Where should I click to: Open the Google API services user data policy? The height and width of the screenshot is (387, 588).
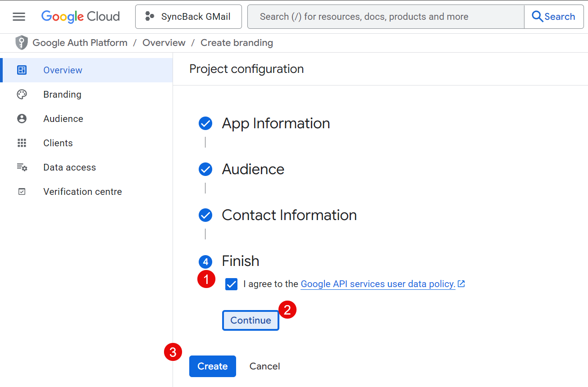(x=378, y=284)
